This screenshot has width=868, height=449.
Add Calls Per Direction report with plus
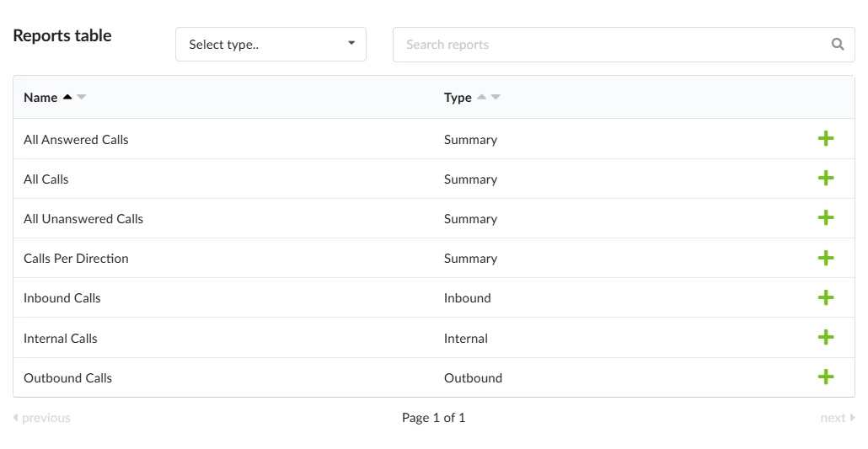[x=826, y=258]
